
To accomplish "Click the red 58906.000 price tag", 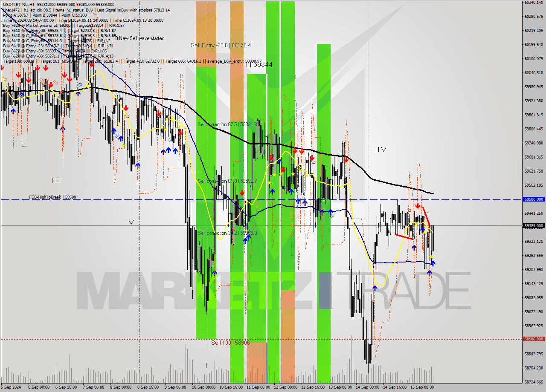I will [x=534, y=339].
